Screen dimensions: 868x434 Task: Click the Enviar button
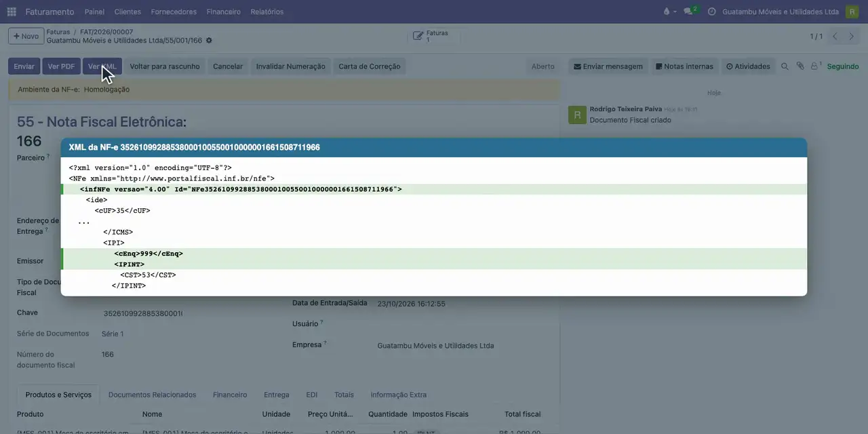coord(24,66)
